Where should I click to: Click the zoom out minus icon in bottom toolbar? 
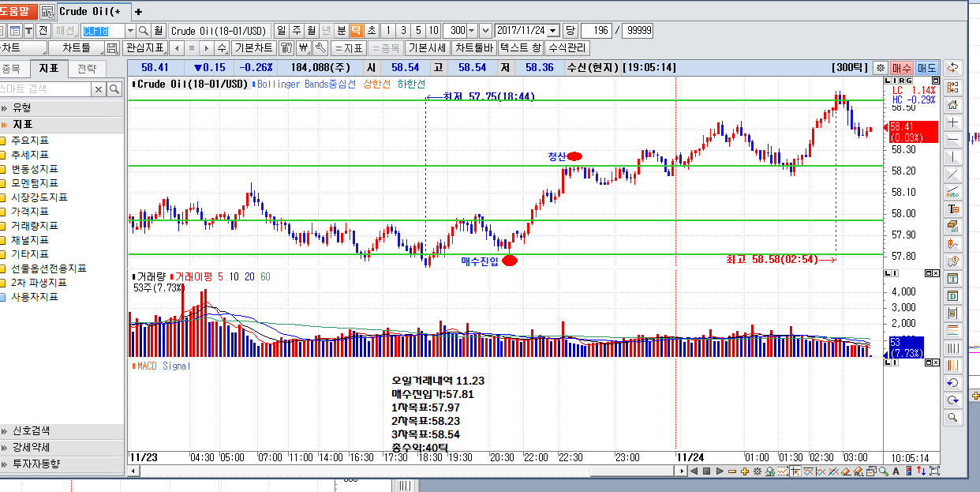coord(732,471)
